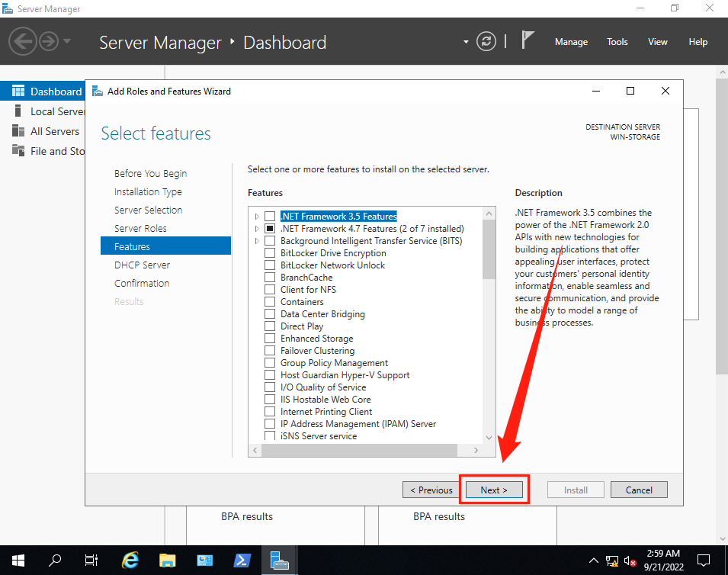
Task: Open the Manage menu
Action: (571, 42)
